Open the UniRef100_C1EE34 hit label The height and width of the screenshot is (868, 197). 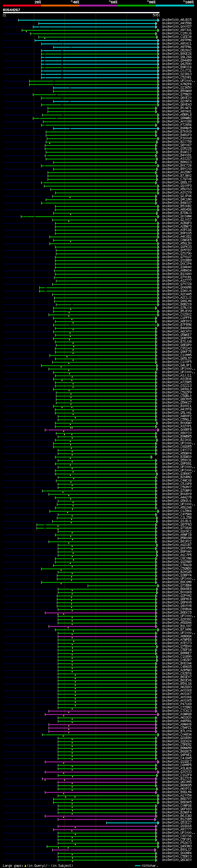click(x=177, y=37)
